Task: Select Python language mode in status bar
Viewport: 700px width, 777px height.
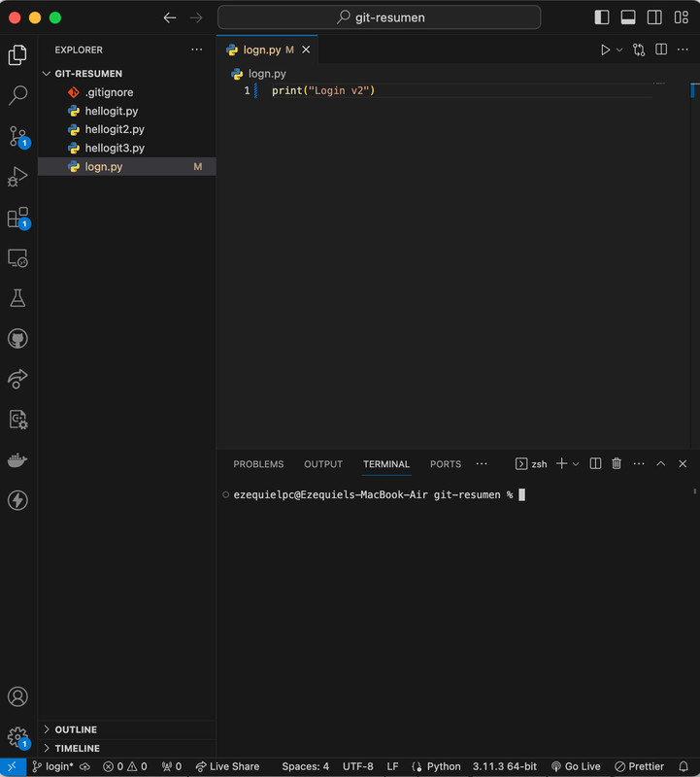Action: click(444, 766)
